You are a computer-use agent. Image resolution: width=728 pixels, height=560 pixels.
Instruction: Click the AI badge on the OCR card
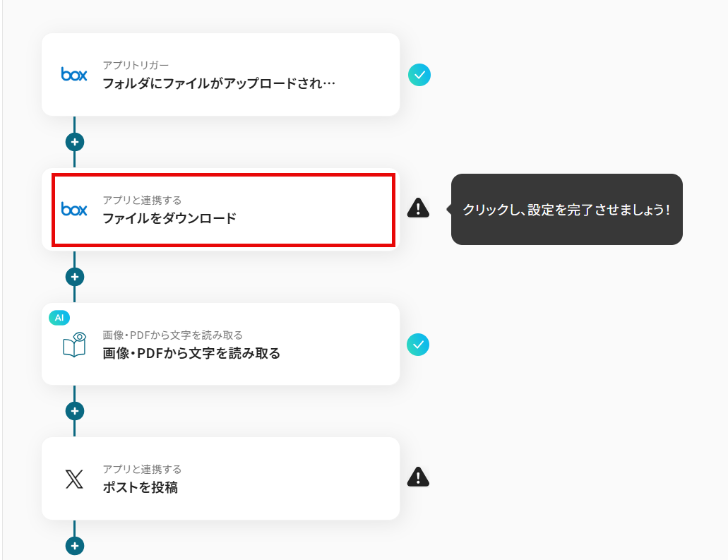(59, 318)
